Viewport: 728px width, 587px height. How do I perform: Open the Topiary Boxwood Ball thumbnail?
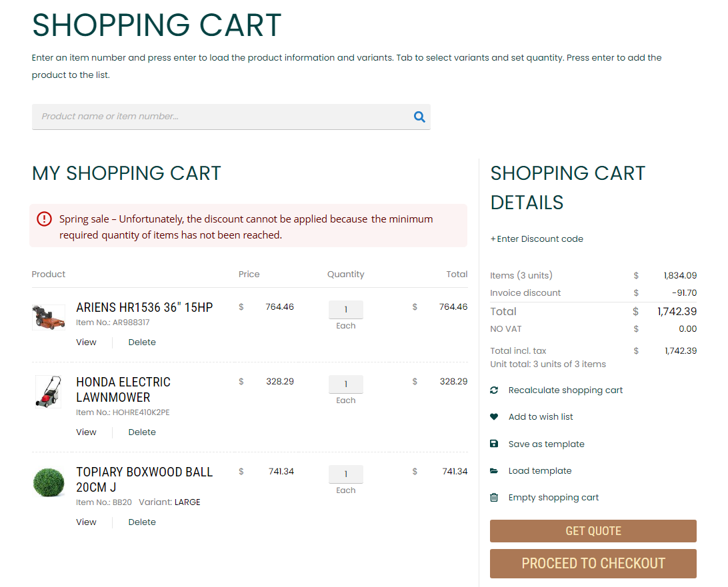[49, 482]
